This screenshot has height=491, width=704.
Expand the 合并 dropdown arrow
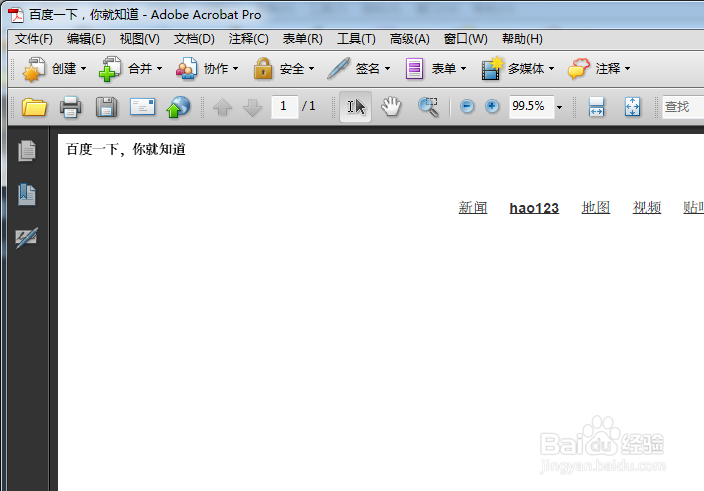click(159, 69)
